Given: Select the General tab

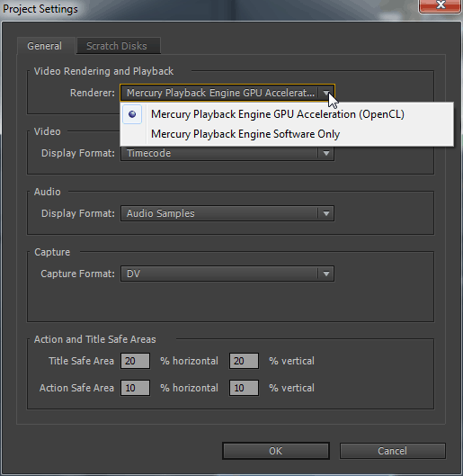Looking at the screenshot, I should (x=45, y=46).
